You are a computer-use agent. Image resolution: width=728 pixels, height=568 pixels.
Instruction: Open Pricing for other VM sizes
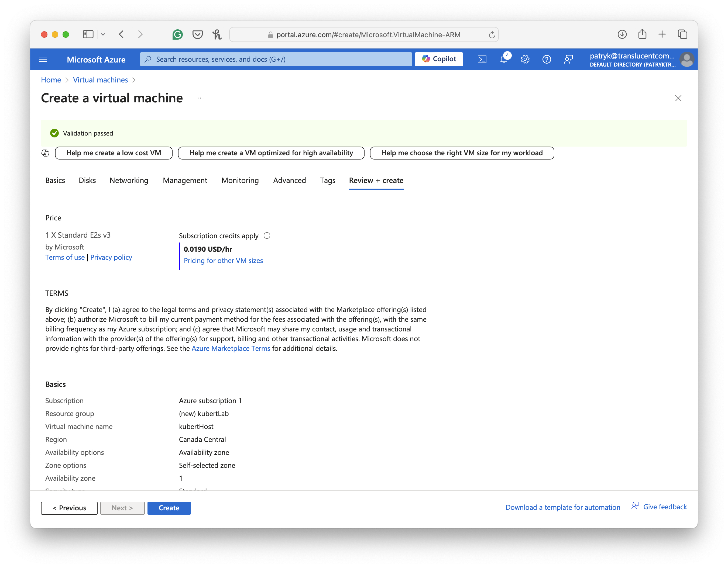[x=223, y=260]
